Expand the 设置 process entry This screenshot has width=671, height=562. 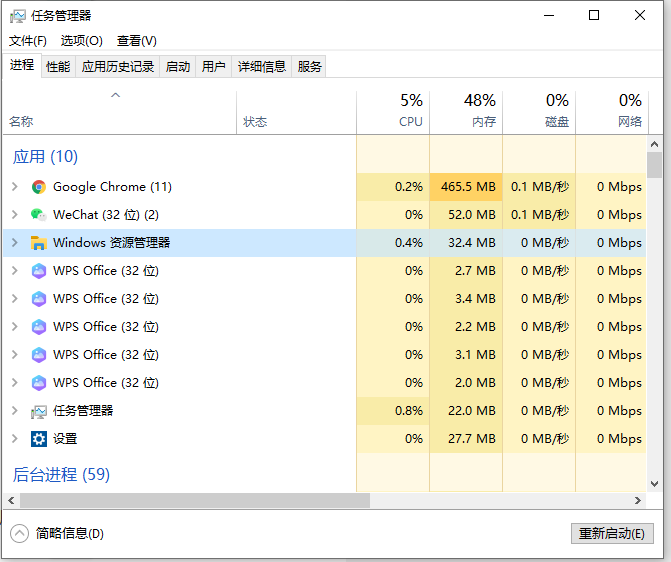point(14,439)
